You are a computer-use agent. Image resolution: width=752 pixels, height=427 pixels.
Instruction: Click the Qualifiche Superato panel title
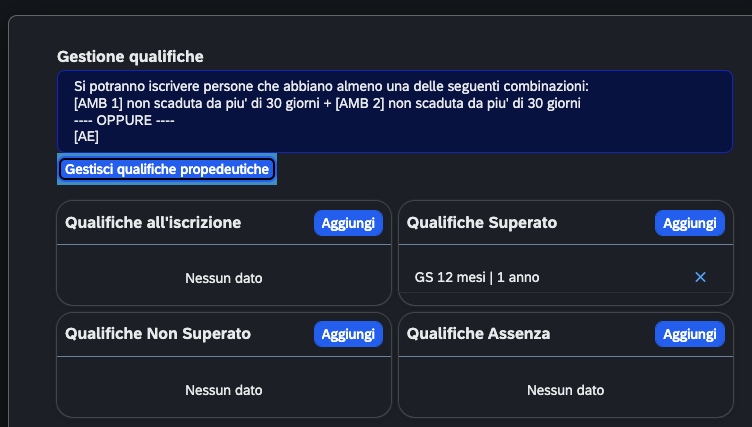(x=482, y=223)
